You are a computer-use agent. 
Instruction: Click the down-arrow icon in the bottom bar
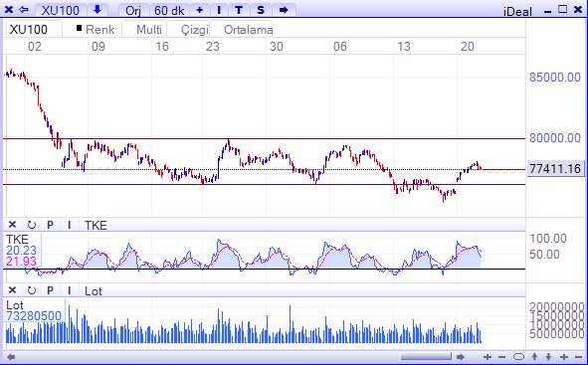[548, 357]
